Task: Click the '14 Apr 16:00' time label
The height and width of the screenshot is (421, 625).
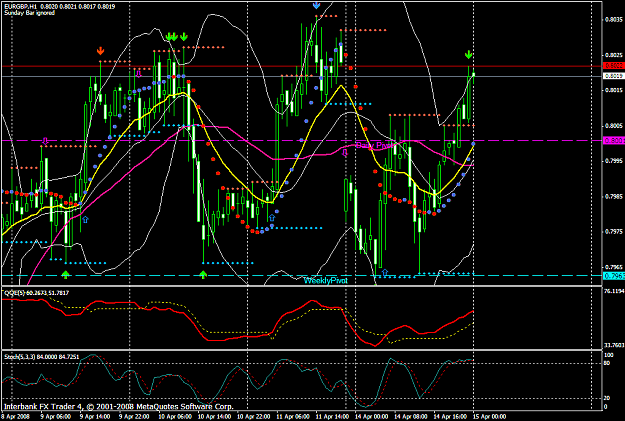Action: (450, 417)
